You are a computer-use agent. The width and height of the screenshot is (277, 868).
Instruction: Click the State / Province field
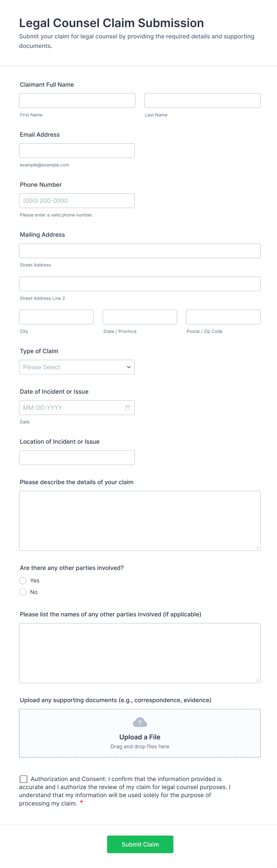point(139,317)
